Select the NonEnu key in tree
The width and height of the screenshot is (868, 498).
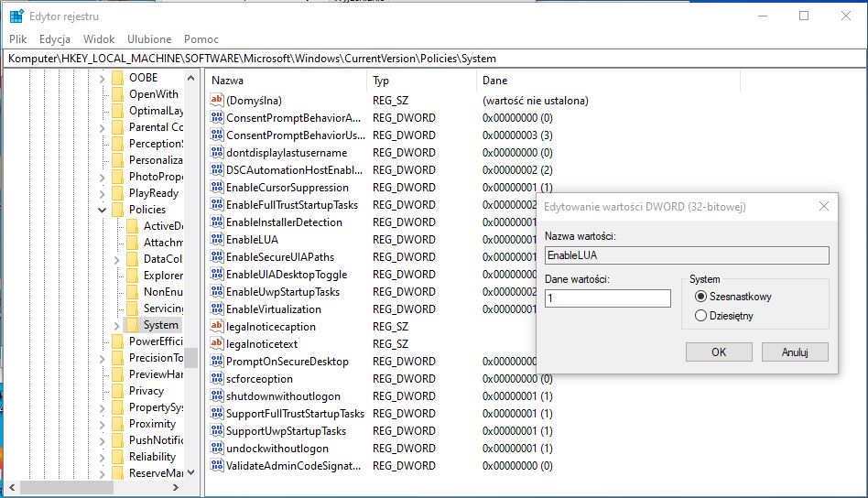click(x=163, y=292)
